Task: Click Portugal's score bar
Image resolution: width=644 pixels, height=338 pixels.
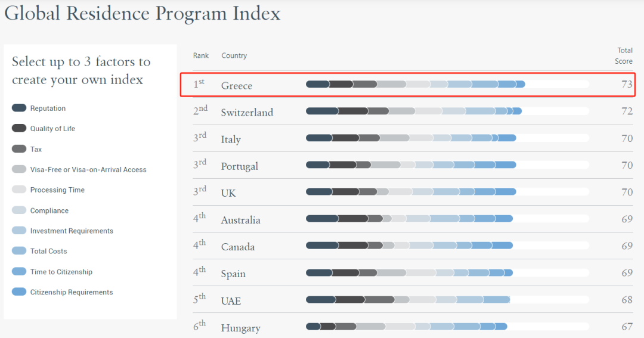Action: [x=447, y=165]
